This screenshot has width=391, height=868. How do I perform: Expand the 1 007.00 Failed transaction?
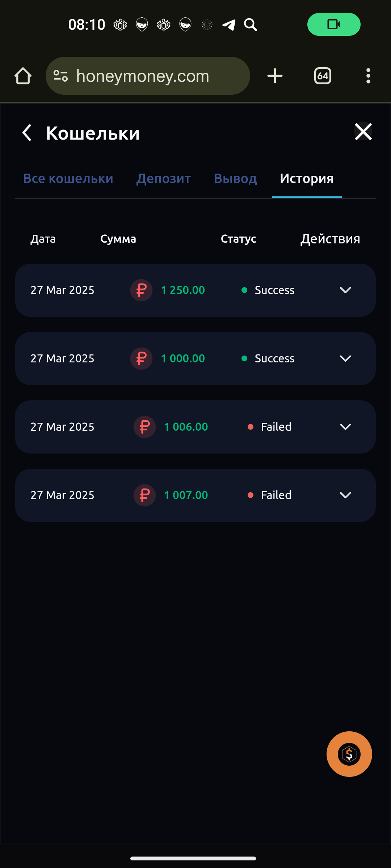[345, 495]
